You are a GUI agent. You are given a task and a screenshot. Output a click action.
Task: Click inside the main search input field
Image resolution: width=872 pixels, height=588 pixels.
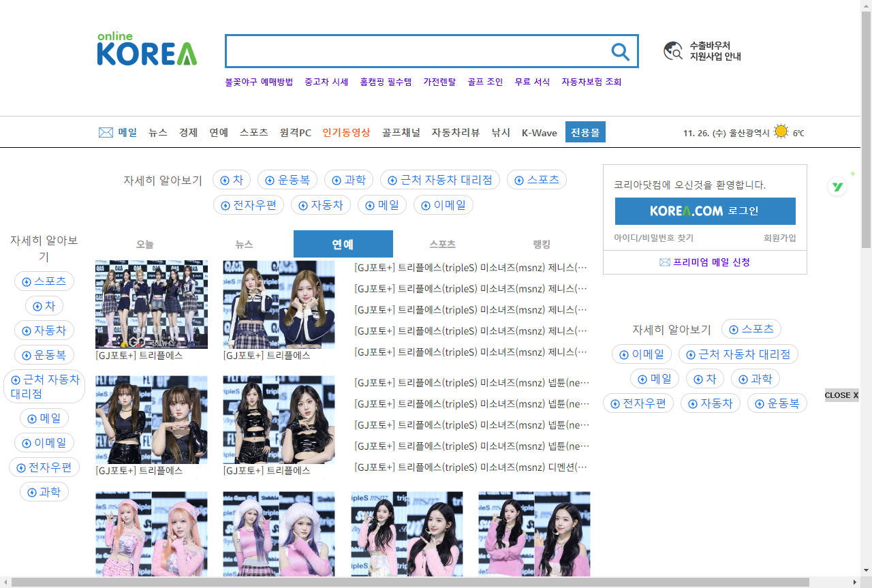coord(416,52)
